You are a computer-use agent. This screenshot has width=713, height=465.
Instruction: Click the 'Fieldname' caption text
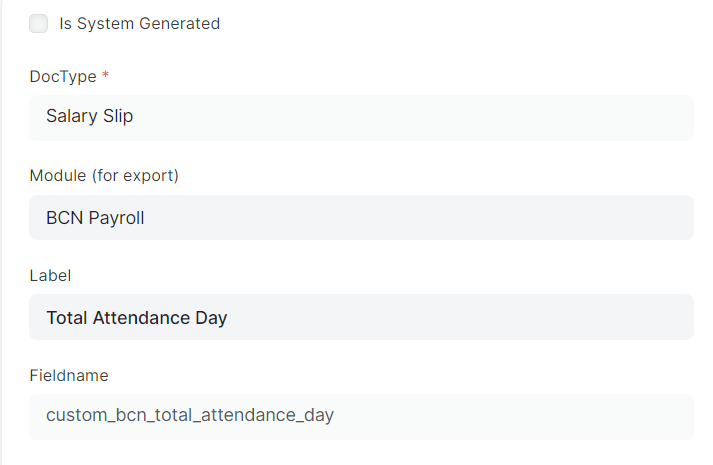(x=69, y=375)
